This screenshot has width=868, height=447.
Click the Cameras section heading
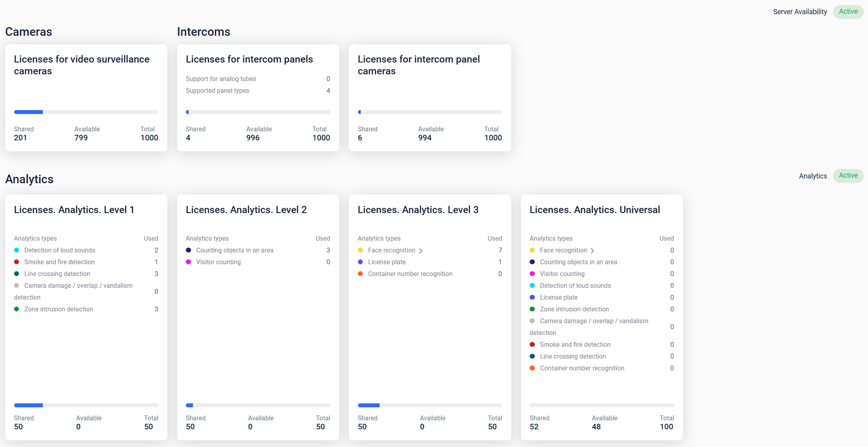tap(29, 32)
